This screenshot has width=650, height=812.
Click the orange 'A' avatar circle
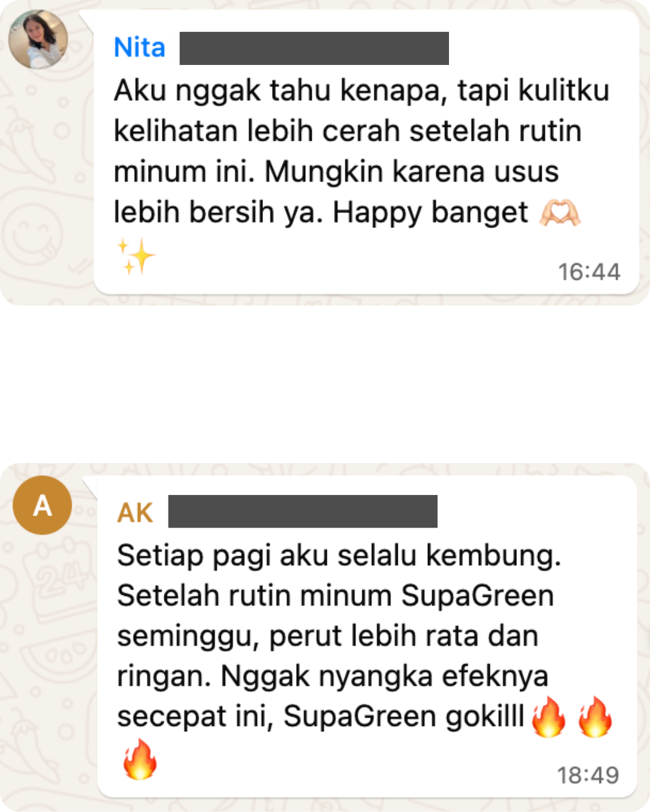point(42,505)
